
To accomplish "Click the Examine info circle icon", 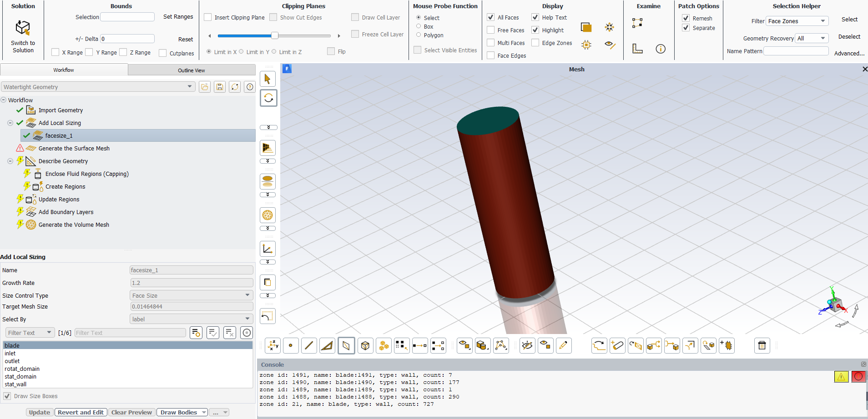I will tap(661, 49).
